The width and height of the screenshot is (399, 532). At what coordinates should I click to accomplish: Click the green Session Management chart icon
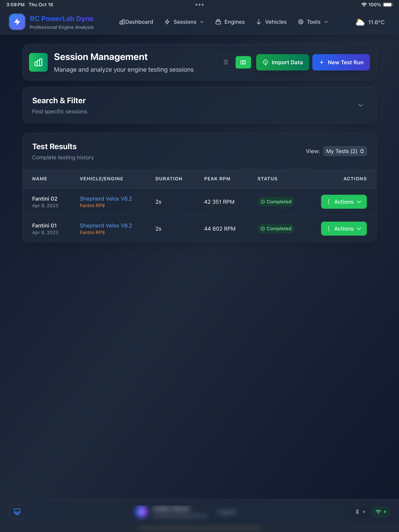[38, 62]
